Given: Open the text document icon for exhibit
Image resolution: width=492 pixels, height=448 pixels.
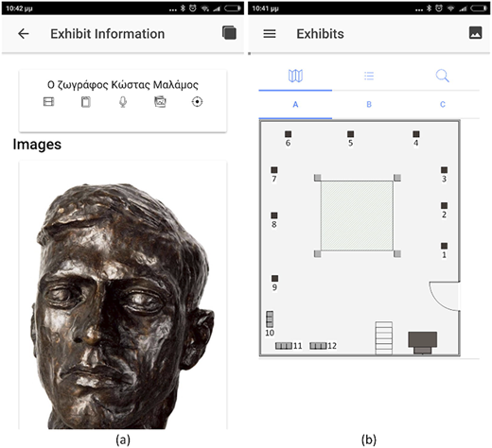Looking at the screenshot, I should [x=86, y=102].
